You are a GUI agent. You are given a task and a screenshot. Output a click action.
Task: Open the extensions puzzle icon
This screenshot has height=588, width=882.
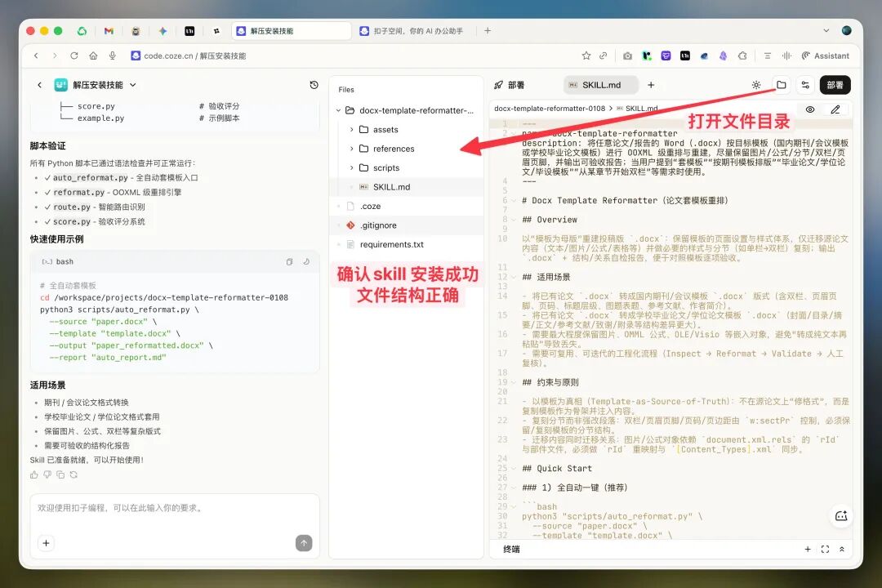click(742, 56)
